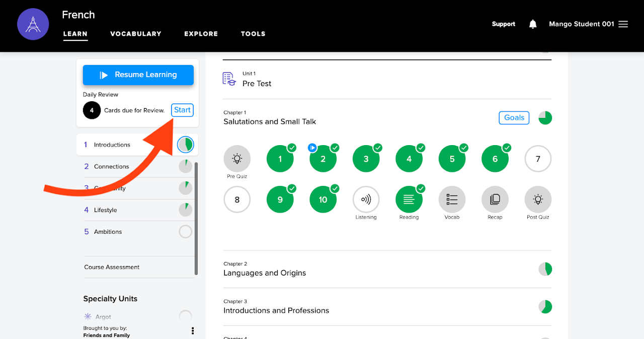Click the 'Cards due for Review.' text
The height and width of the screenshot is (339, 644).
point(134,110)
